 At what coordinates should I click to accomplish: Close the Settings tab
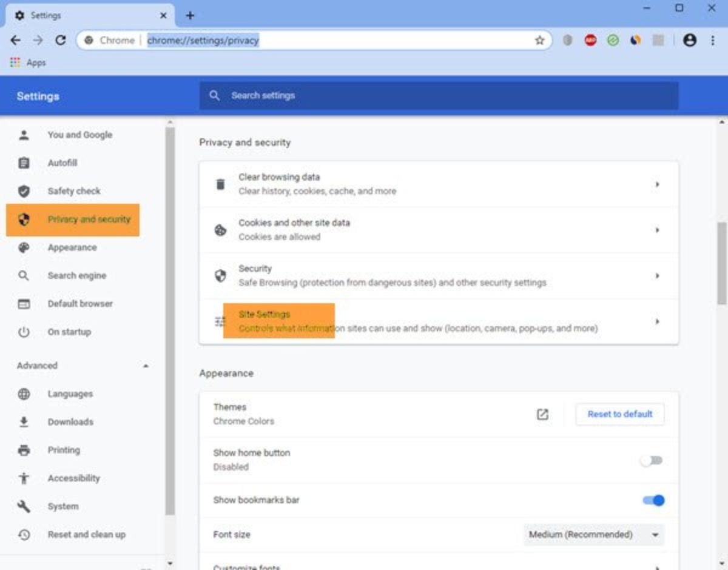coord(163,16)
